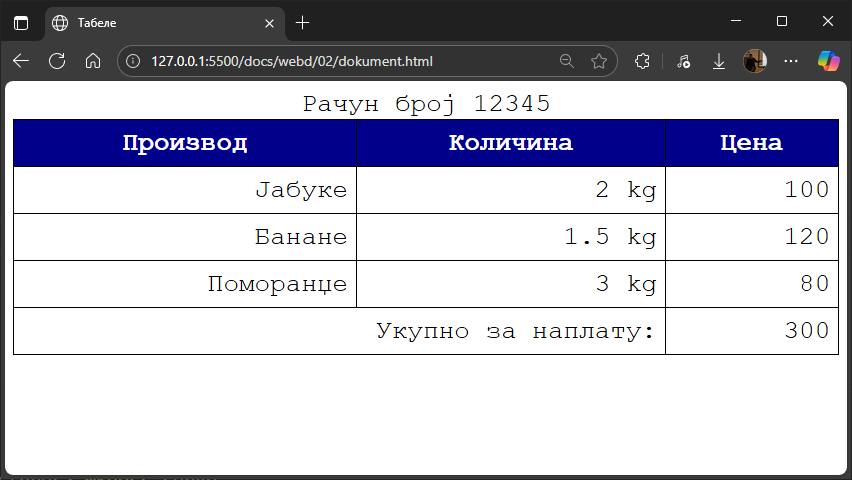852x480 pixels.
Task: Open the zoom magnifier in address bar
Action: pos(567,61)
